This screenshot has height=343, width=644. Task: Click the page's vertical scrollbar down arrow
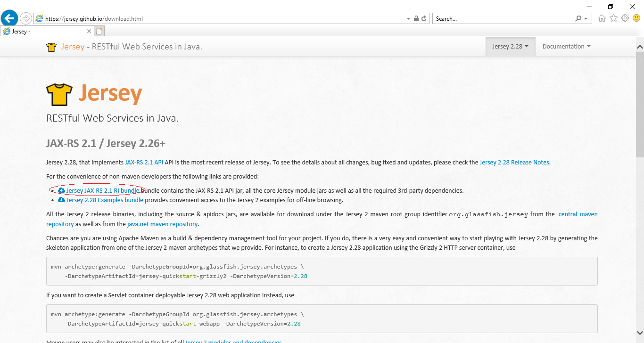click(x=640, y=332)
